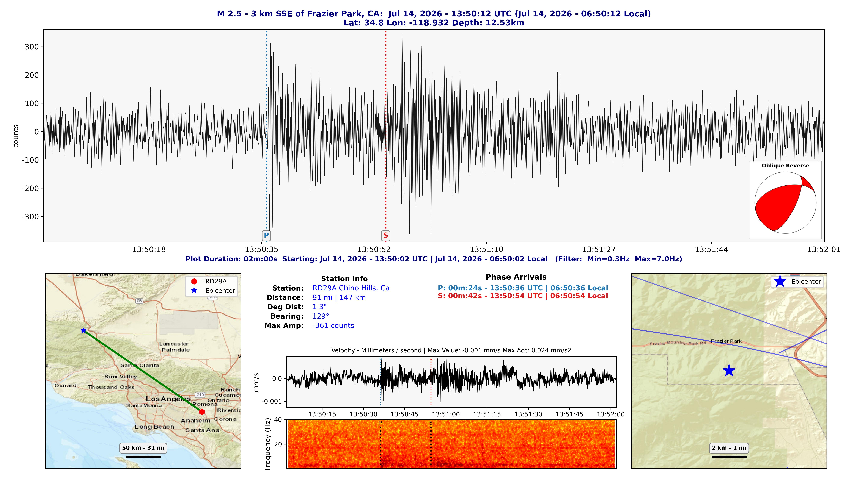Click the "13:51:44" tick on the main time axis
The image size is (868, 488).
pos(712,250)
